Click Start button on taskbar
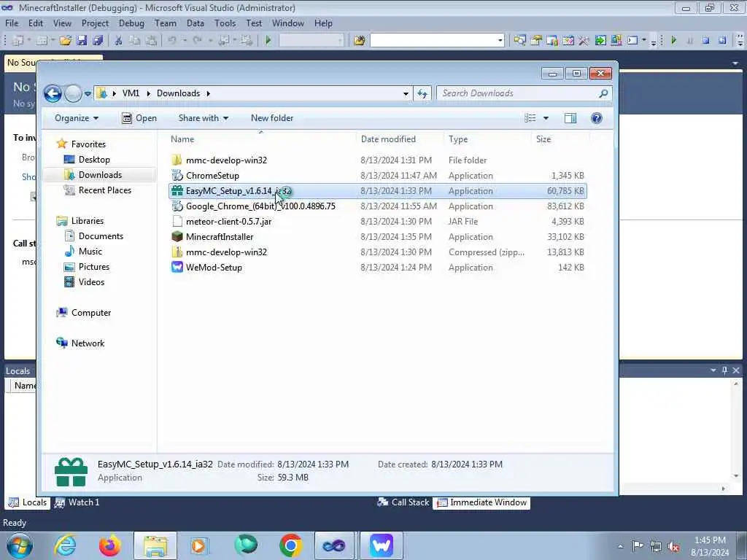Viewport: 747px width, 560px height. 20,545
